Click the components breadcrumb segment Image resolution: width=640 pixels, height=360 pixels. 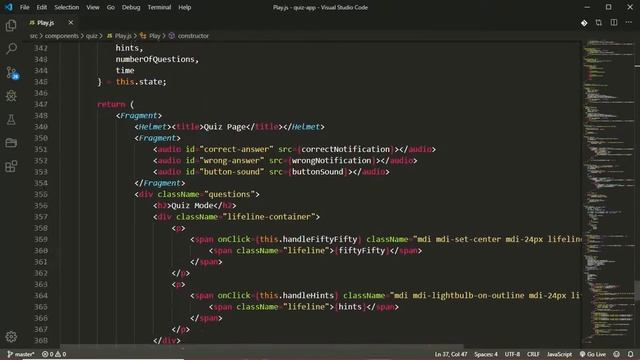[62, 36]
